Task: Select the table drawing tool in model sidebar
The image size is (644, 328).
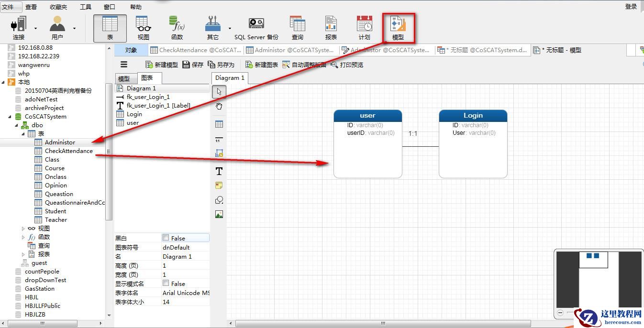Action: point(219,123)
